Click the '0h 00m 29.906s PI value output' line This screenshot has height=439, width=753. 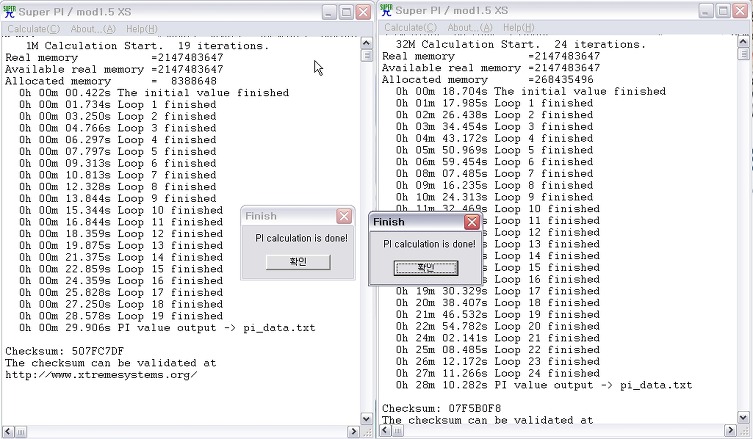(x=167, y=328)
